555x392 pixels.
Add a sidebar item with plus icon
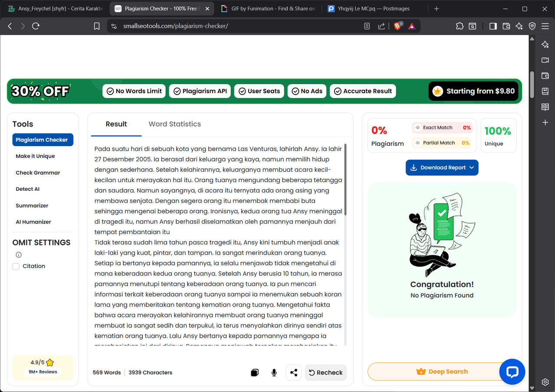coord(545,123)
